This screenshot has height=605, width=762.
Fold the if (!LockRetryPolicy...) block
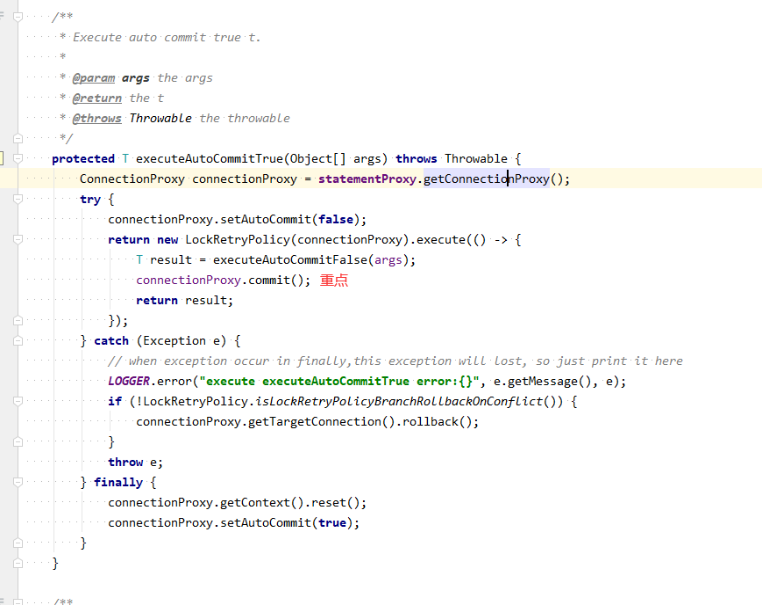click(x=18, y=401)
